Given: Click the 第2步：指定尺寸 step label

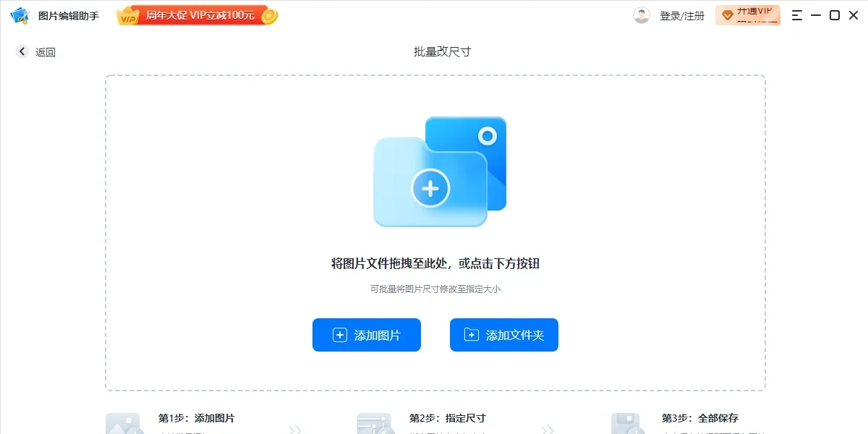Looking at the screenshot, I should [447, 418].
